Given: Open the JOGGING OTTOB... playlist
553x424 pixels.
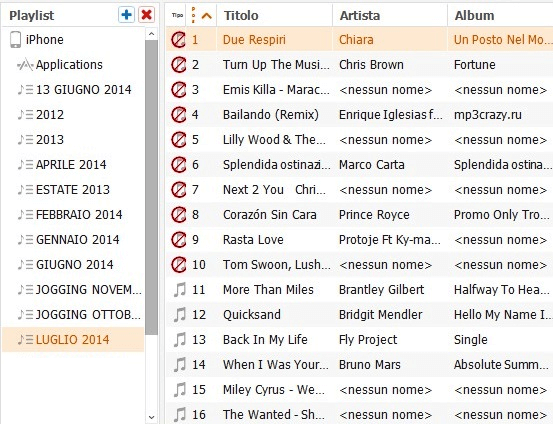Looking at the screenshot, I should click(x=88, y=315).
